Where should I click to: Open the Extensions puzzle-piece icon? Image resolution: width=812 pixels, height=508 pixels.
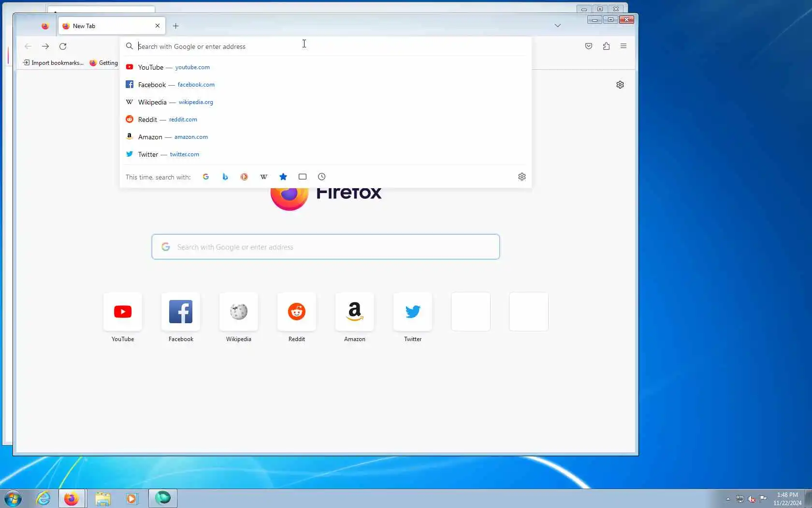click(606, 46)
